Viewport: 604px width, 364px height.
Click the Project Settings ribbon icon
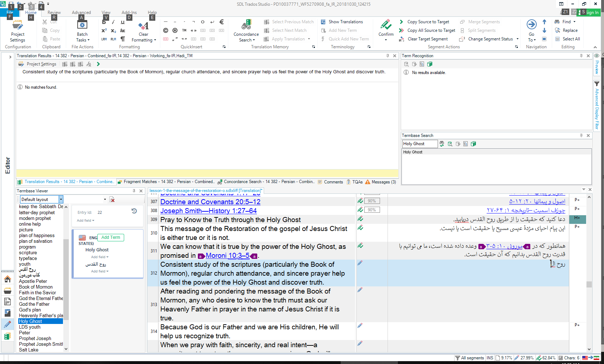tap(18, 31)
